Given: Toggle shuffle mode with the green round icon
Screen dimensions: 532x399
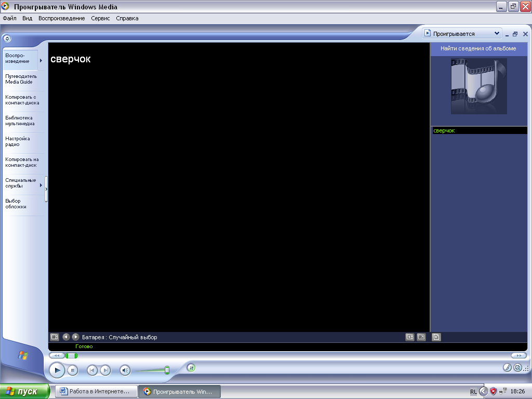Looking at the screenshot, I should 191,368.
